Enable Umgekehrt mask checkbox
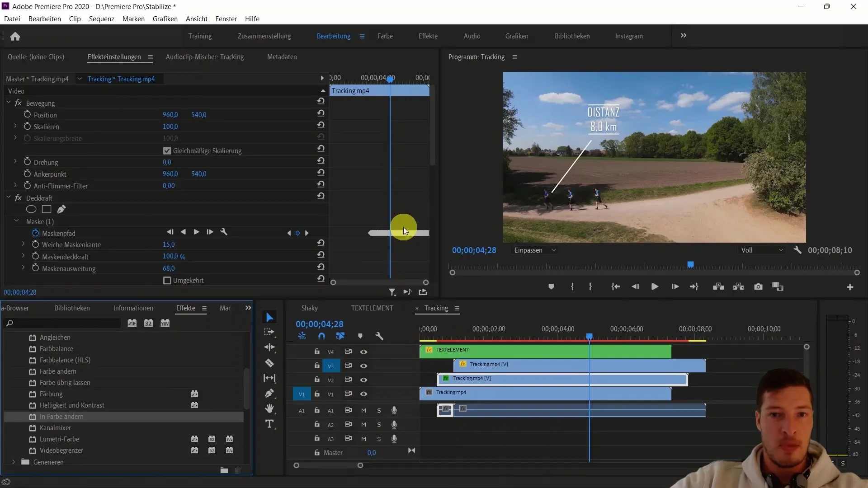The width and height of the screenshot is (868, 488). 167,280
